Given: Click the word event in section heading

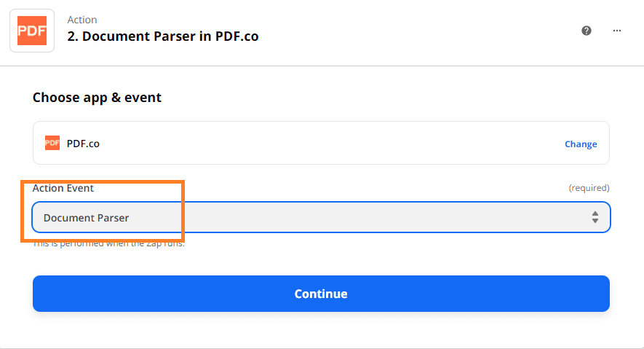Looking at the screenshot, I should 143,98.
